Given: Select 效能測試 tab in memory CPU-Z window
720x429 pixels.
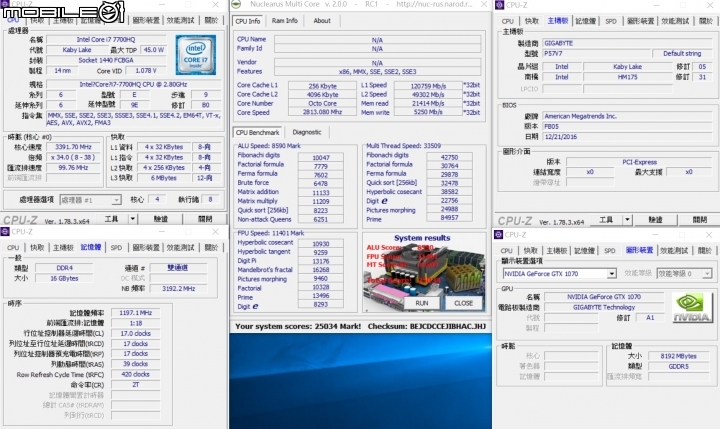Looking at the screenshot, I should pyautogui.click(x=180, y=248).
